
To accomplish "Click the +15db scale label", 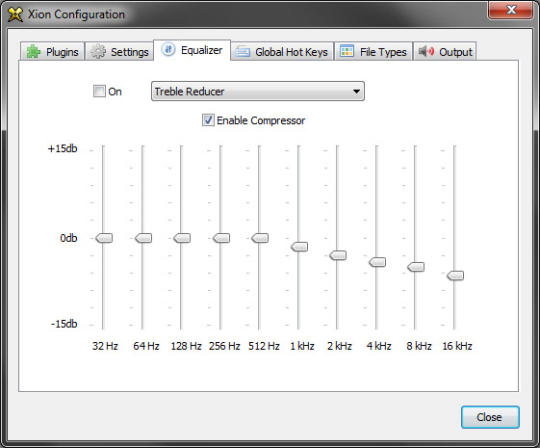I will pos(62,148).
